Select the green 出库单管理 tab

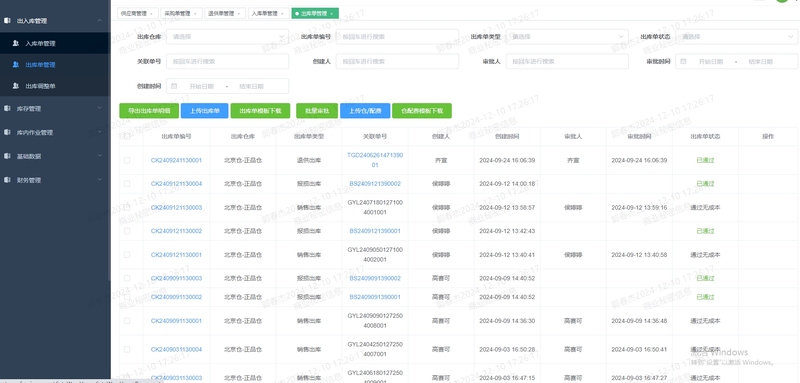[x=315, y=14]
